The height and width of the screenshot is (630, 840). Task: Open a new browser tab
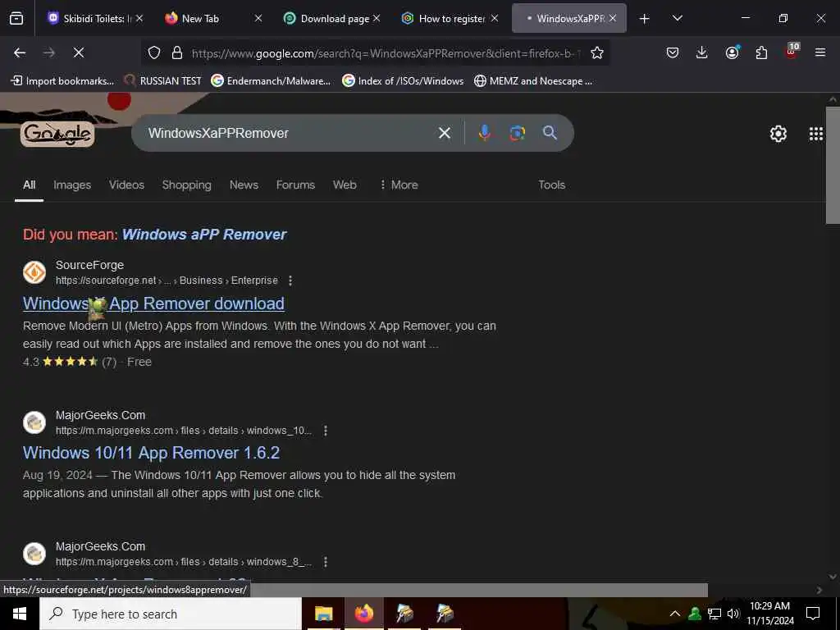click(x=645, y=18)
